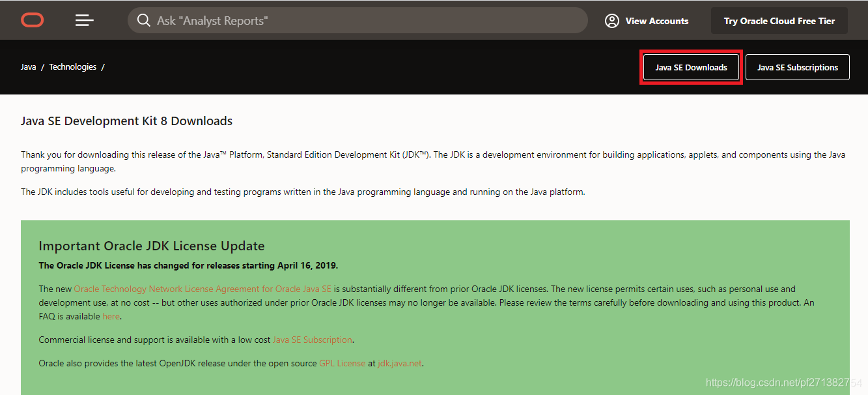Click Try Oracle Cloud Free Tier button
This screenshot has height=395, width=868.
[779, 21]
